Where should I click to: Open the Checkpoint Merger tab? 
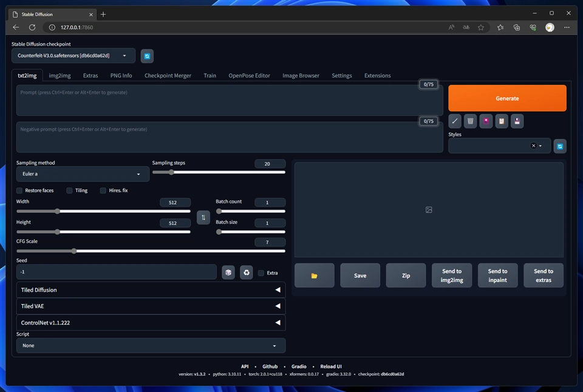click(x=168, y=75)
